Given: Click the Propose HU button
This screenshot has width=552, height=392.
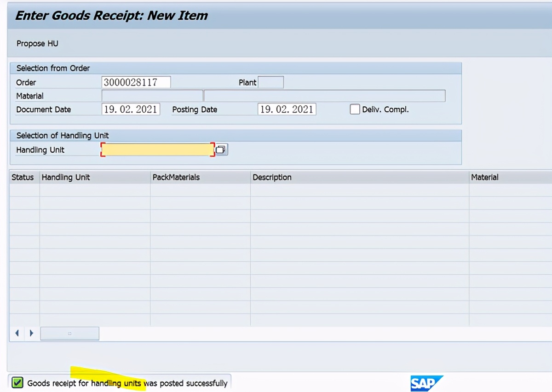Looking at the screenshot, I should click(37, 44).
